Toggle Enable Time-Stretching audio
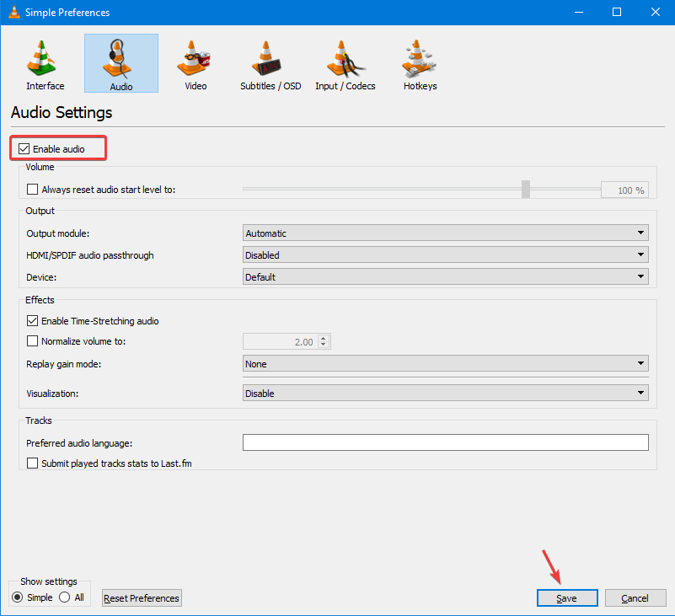675x616 pixels. click(32, 321)
